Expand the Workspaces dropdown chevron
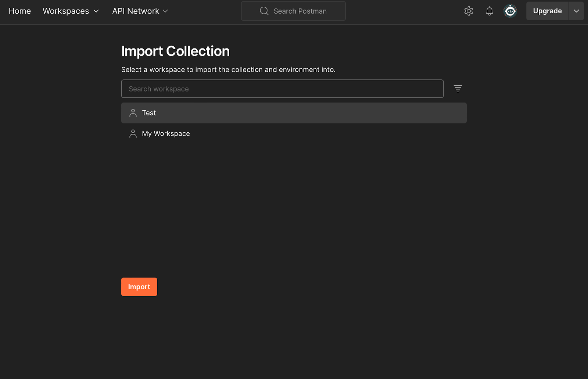588x379 pixels. point(96,11)
